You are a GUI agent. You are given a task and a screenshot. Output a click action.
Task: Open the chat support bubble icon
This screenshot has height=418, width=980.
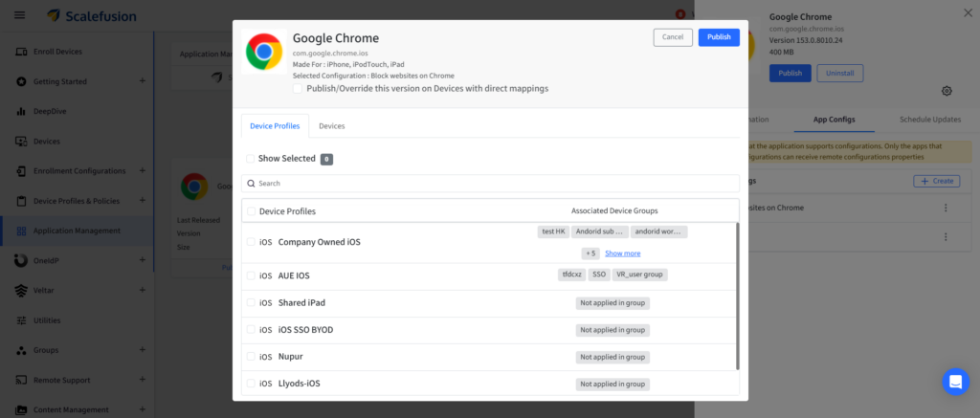point(955,382)
